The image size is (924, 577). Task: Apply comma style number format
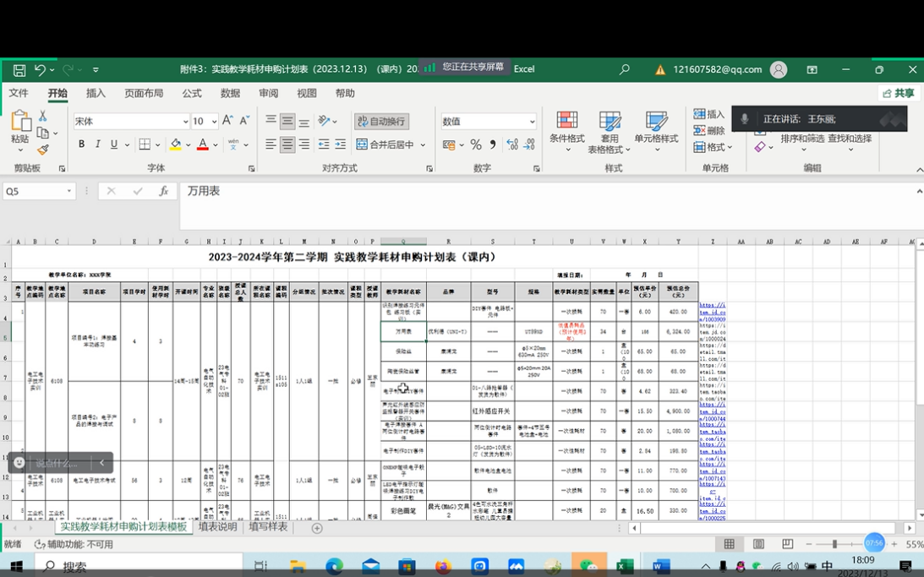click(493, 144)
